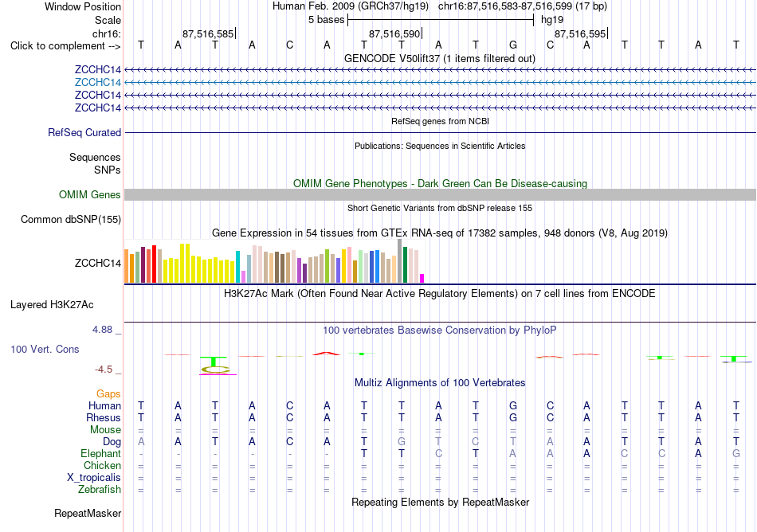Click the 'GENCODE V50lift37 (1 items filtered out)' title

(x=439, y=59)
